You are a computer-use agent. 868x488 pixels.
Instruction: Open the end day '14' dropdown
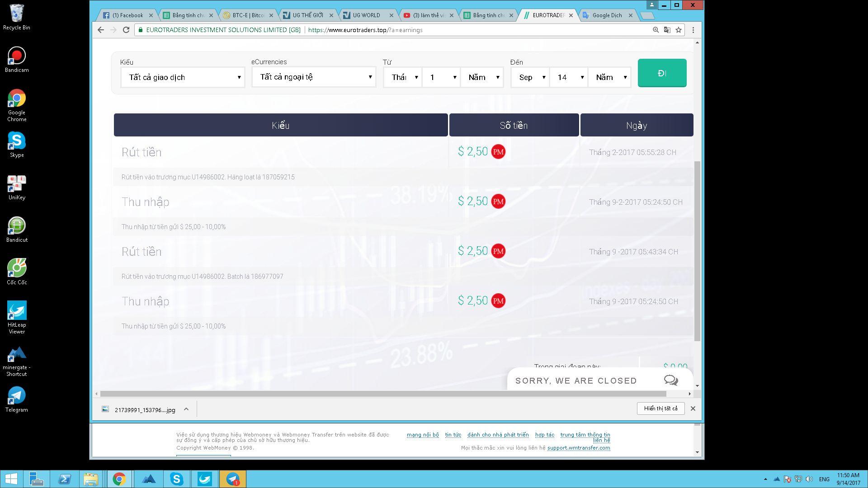pos(569,77)
